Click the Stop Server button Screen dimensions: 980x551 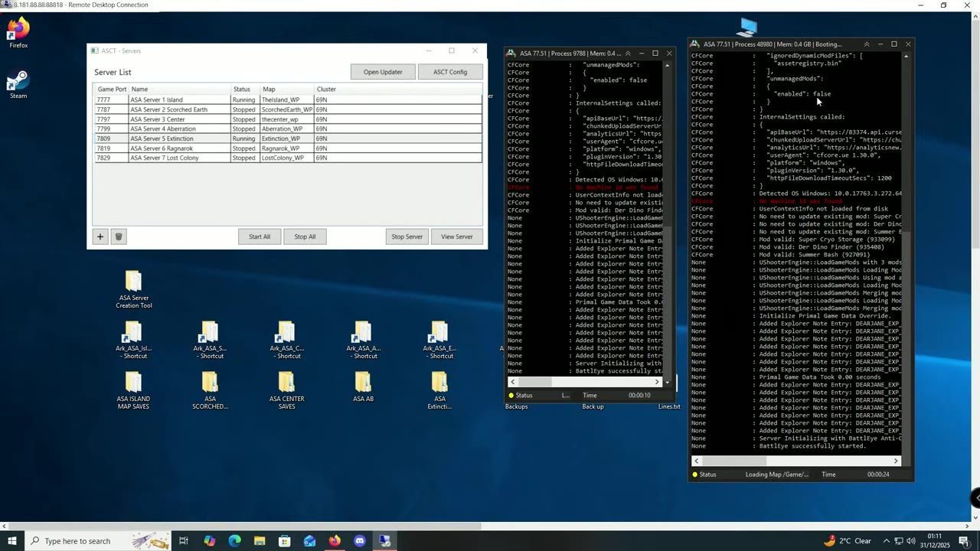click(407, 236)
